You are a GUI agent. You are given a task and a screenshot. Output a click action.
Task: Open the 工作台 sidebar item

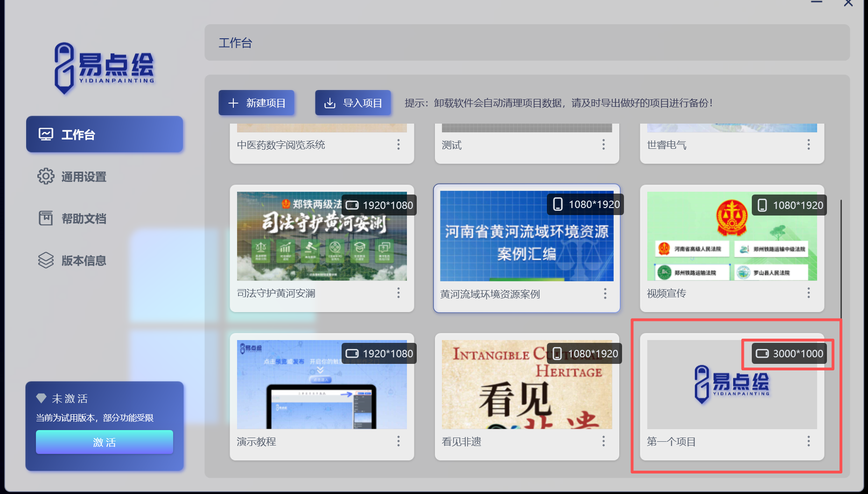(x=105, y=134)
